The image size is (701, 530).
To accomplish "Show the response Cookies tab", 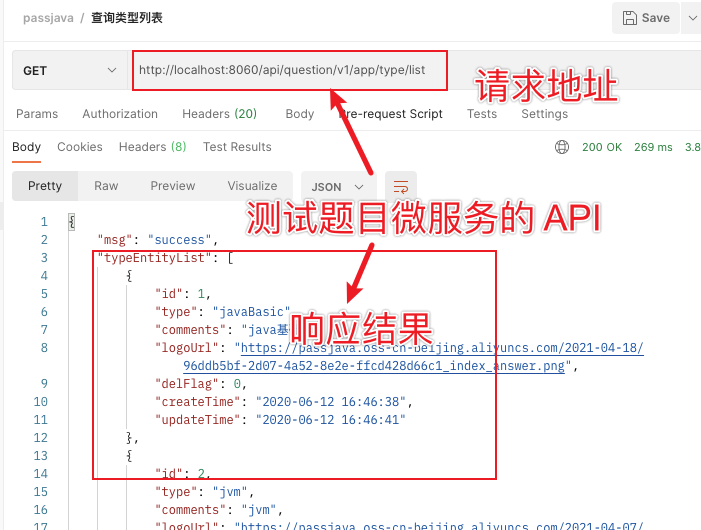I will coord(80,147).
